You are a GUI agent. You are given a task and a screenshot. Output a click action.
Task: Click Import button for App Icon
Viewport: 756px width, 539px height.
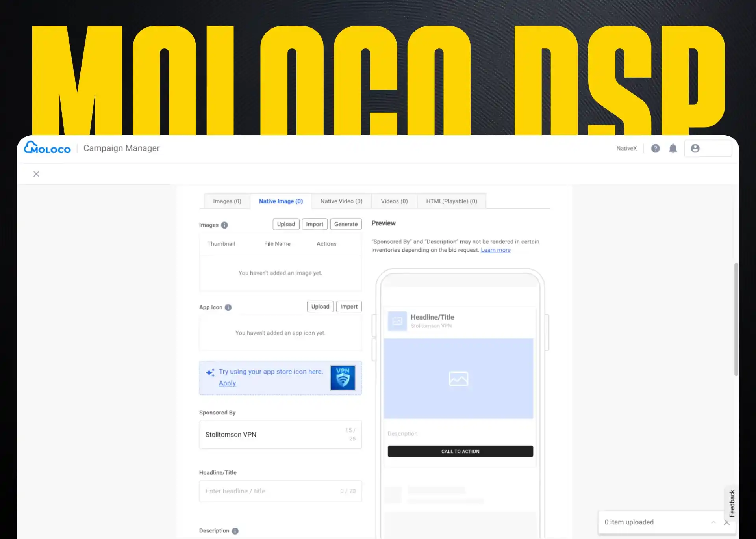click(349, 307)
